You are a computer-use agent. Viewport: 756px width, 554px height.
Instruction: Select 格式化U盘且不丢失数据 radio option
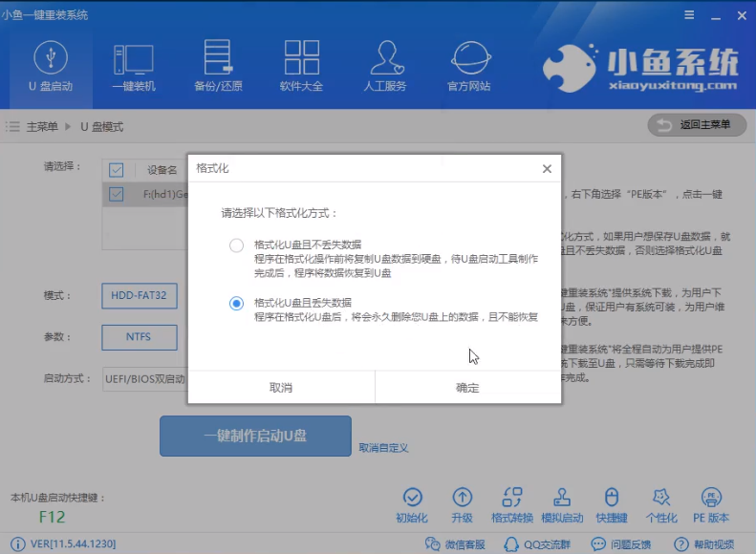pos(237,245)
